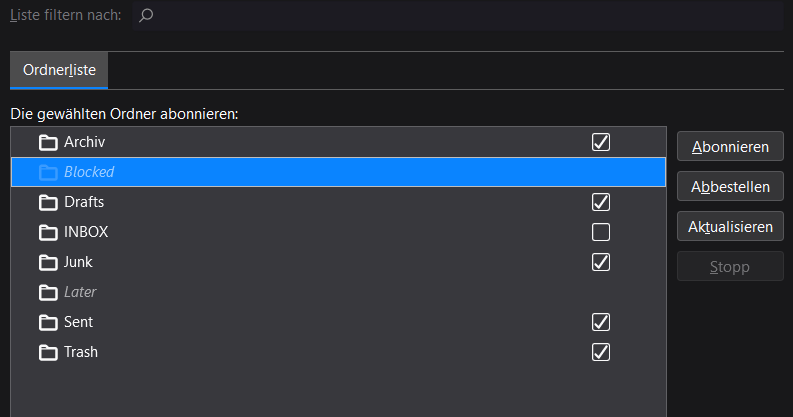Click the Junk folder icon
The width and height of the screenshot is (793, 417).
tap(48, 262)
